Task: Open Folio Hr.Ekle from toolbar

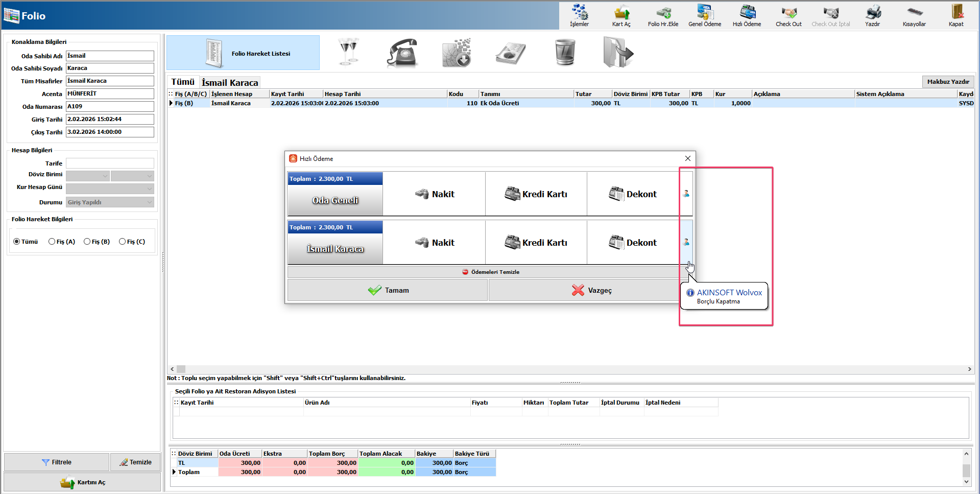Action: click(x=663, y=15)
